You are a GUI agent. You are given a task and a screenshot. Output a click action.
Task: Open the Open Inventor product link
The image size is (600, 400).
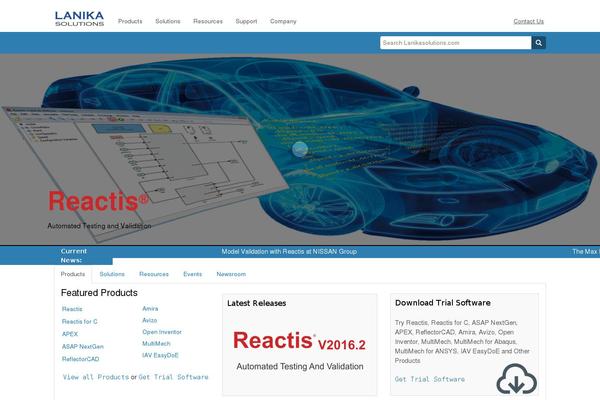click(x=162, y=332)
